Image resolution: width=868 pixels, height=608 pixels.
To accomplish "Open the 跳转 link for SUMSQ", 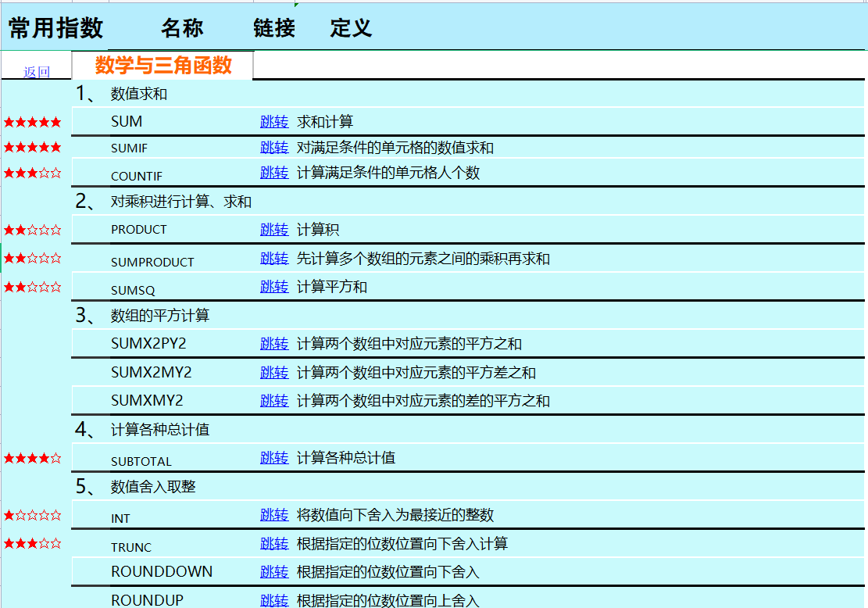I will pos(274,286).
